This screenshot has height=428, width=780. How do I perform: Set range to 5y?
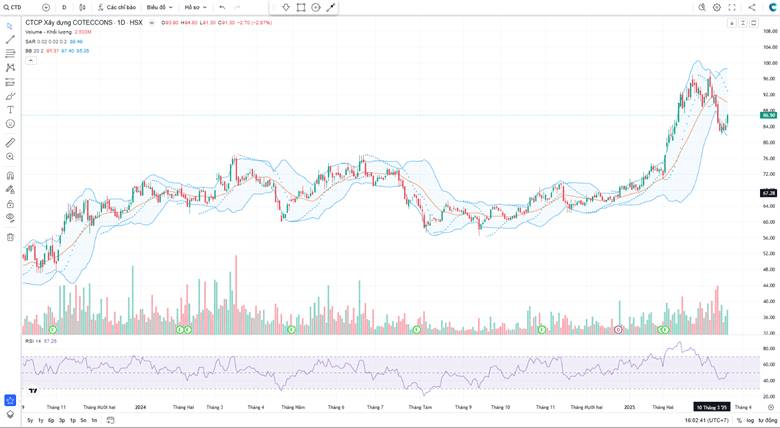(x=30, y=421)
